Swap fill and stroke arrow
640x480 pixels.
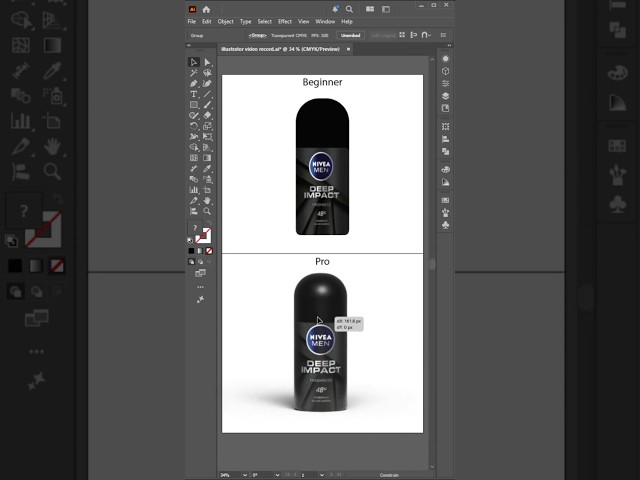tap(209, 223)
